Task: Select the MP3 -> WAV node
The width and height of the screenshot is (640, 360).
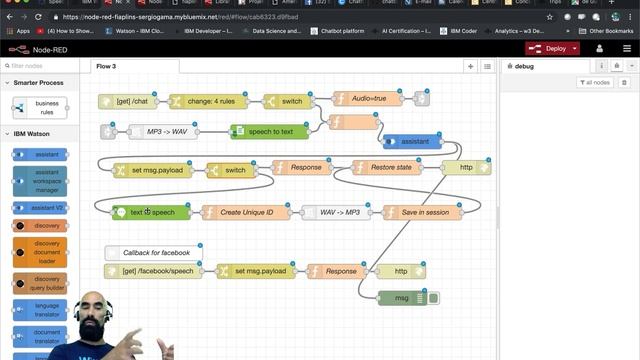Action: pos(163,132)
